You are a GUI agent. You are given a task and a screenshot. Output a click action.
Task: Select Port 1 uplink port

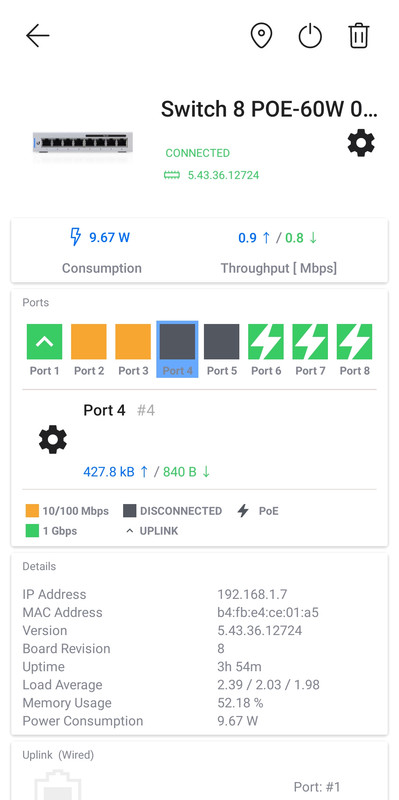coord(44,341)
